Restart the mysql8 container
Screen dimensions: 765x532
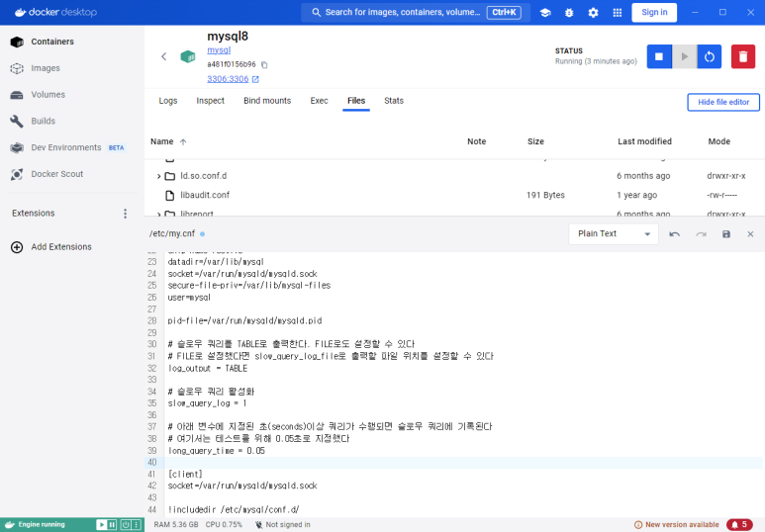(x=710, y=56)
